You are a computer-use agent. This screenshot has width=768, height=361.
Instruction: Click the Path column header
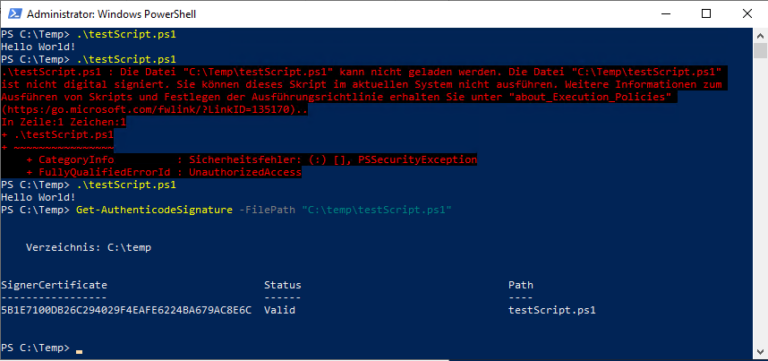(x=521, y=285)
